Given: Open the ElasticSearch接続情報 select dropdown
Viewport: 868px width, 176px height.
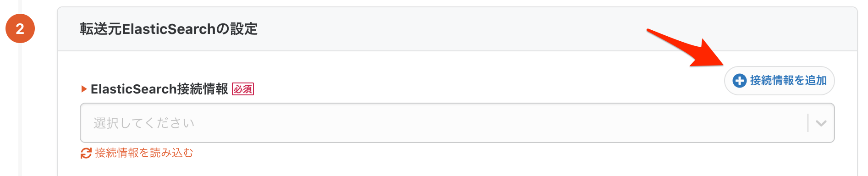Looking at the screenshot, I should pos(457,123).
